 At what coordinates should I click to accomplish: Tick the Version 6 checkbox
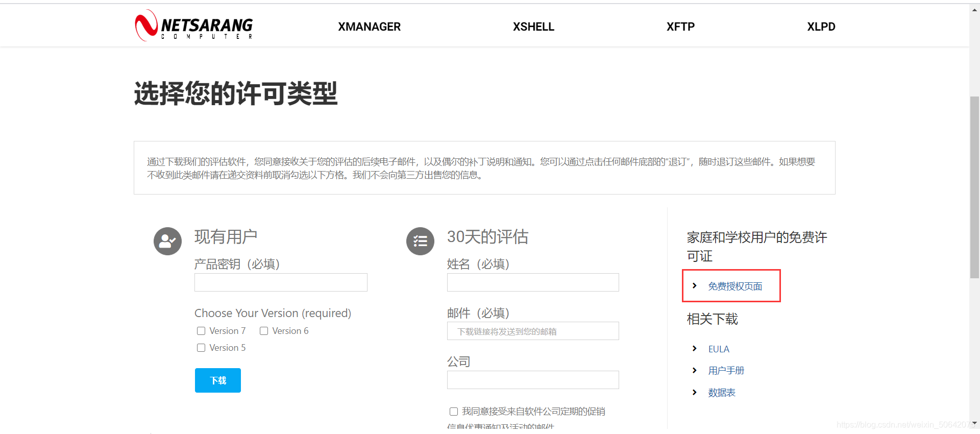click(x=264, y=331)
